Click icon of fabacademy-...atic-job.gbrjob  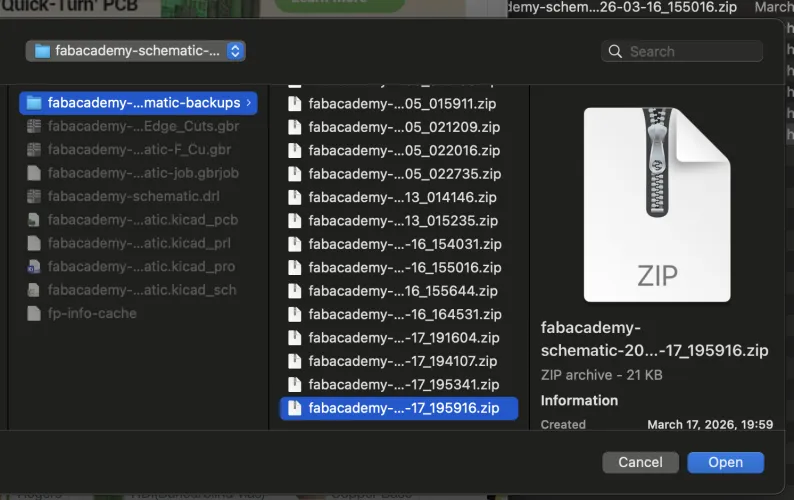34,173
